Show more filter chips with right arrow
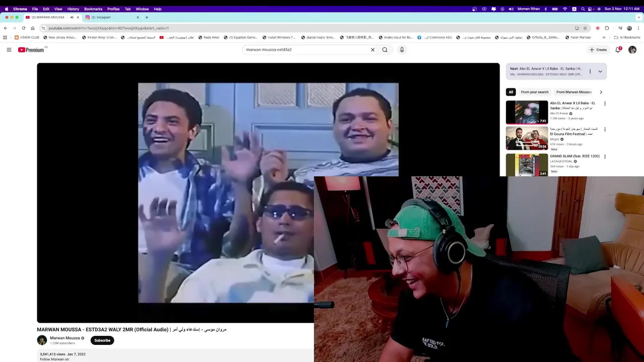This screenshot has height=362, width=644. (601, 92)
